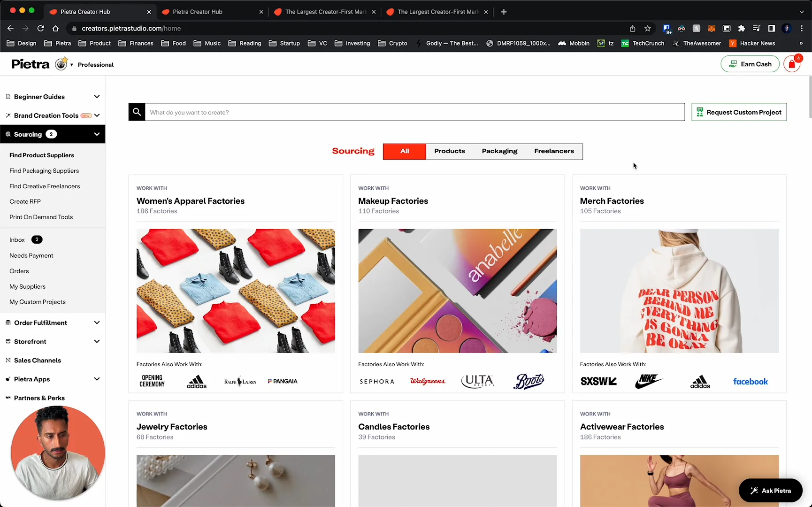Click the Sales Channels icon
The width and height of the screenshot is (812, 507).
[8, 360]
